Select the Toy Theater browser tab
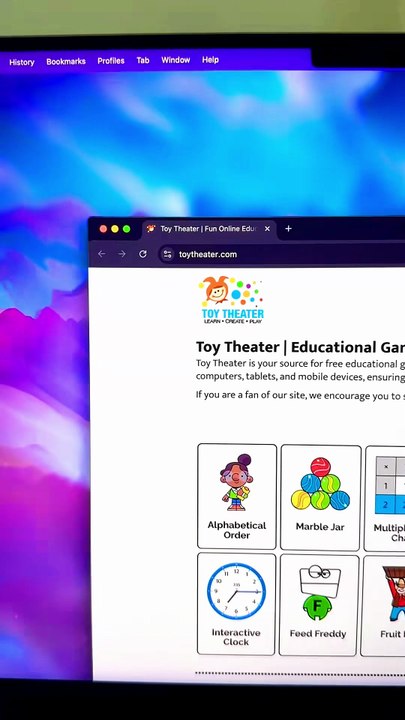The image size is (405, 720). coord(209,229)
